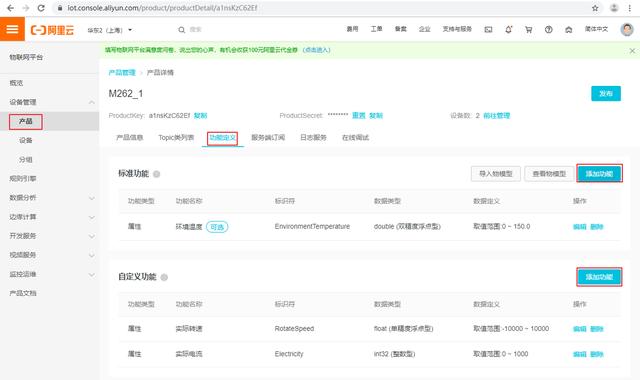
Task: Open the survey link in banner
Action: click(x=317, y=50)
